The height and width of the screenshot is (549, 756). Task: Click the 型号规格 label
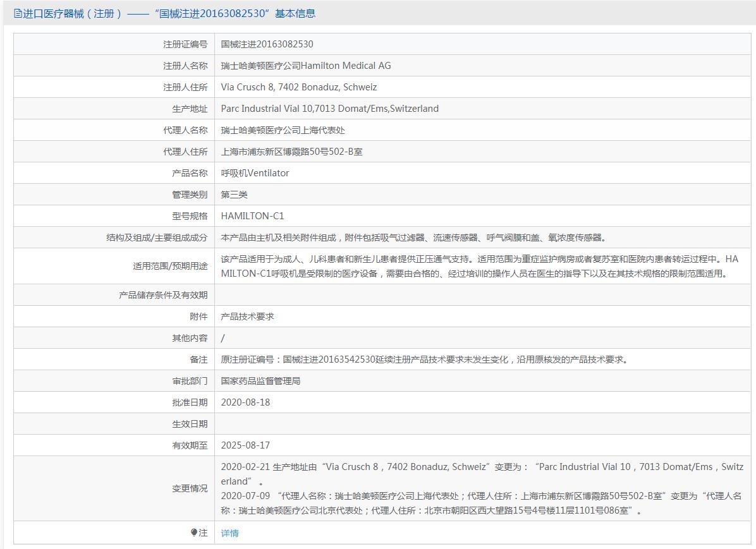[x=190, y=216]
